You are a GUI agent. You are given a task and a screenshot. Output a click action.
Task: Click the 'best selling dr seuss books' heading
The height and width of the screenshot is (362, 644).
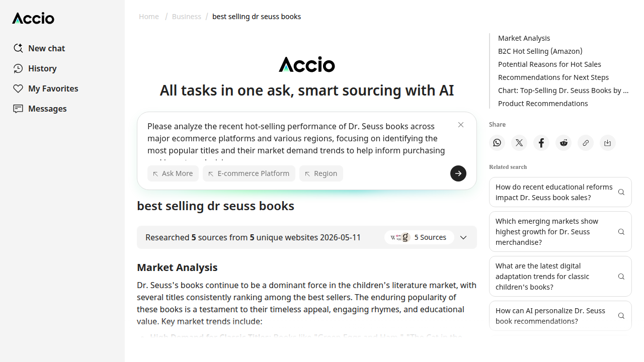click(x=215, y=206)
